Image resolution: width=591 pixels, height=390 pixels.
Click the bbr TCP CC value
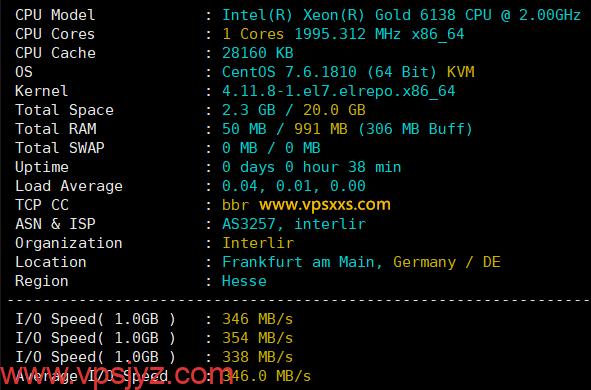pos(236,205)
